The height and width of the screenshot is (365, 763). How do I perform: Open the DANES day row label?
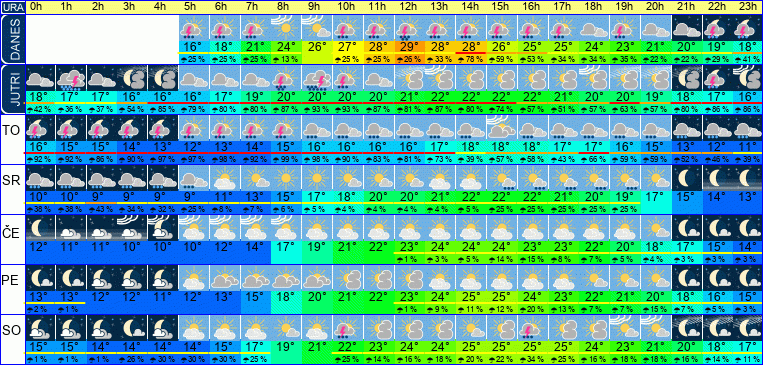(12, 39)
